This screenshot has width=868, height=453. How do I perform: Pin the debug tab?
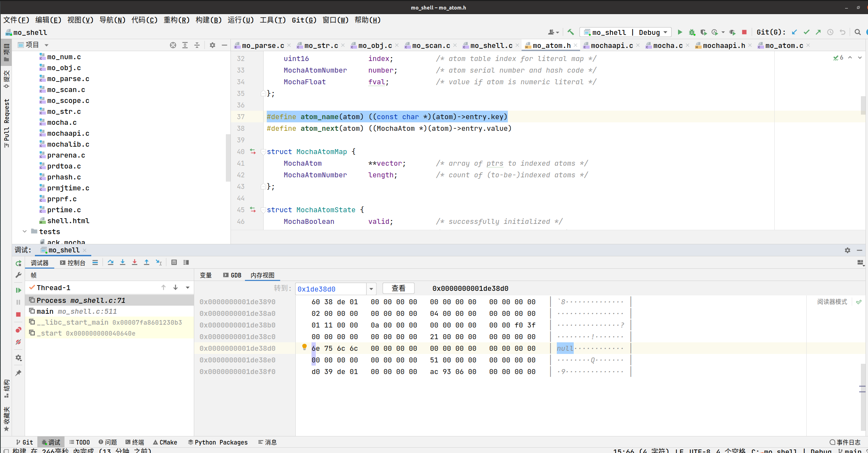coord(18,373)
